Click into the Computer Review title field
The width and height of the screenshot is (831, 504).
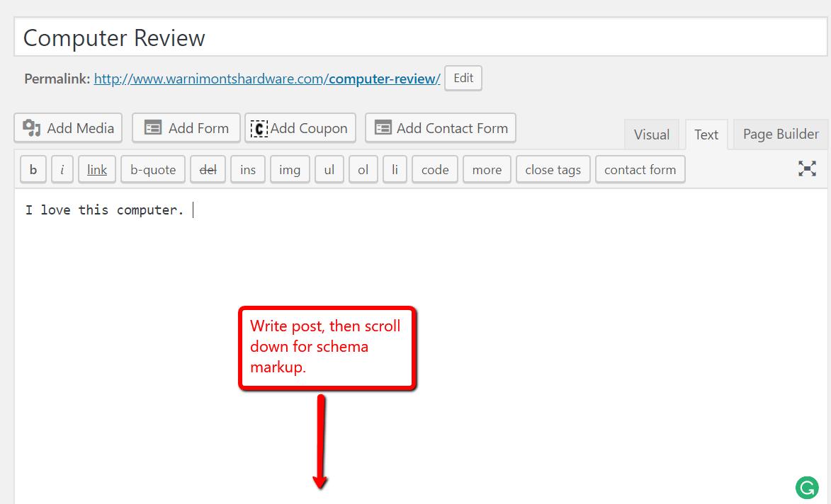420,37
